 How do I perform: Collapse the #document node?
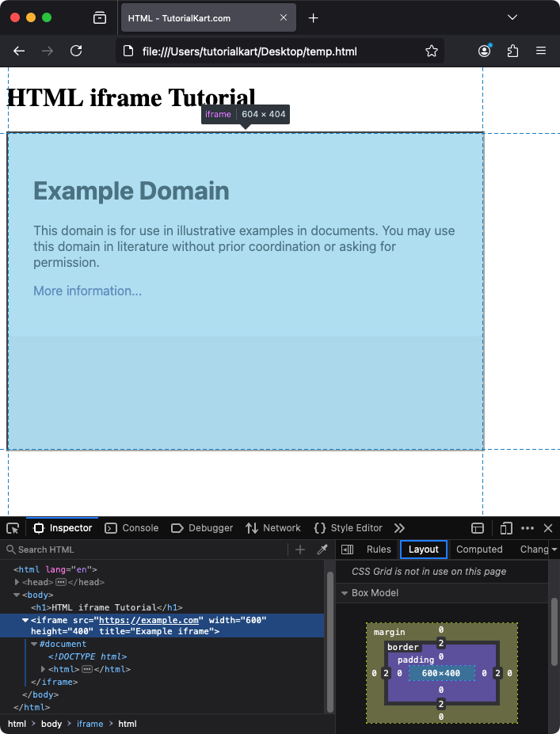[34, 644]
